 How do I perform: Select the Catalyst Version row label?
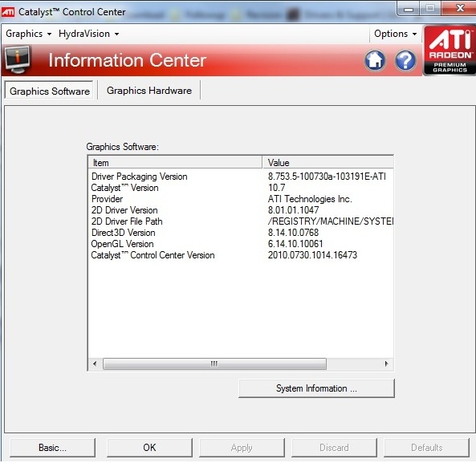pos(124,188)
